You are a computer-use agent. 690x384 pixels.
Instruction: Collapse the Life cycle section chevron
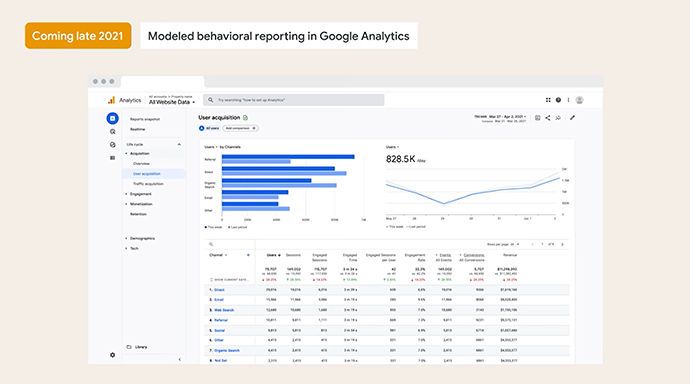pos(179,144)
